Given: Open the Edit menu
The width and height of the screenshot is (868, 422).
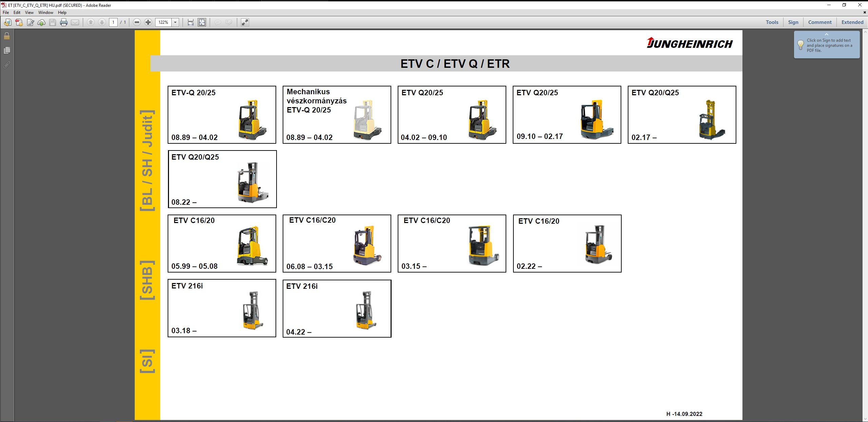Looking at the screenshot, I should (x=17, y=13).
